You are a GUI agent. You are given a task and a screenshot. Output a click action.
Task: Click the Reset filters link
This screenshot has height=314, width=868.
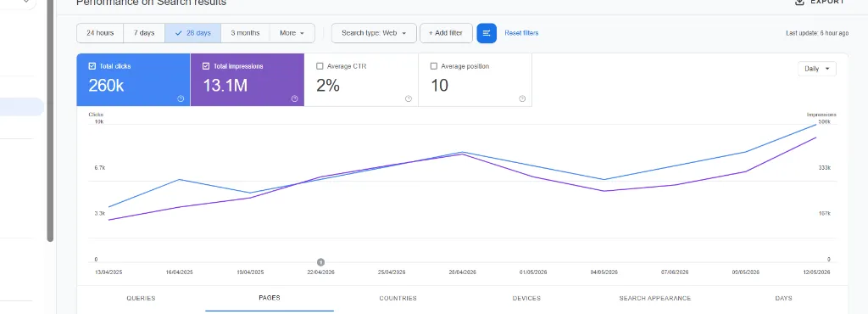pyautogui.click(x=521, y=33)
